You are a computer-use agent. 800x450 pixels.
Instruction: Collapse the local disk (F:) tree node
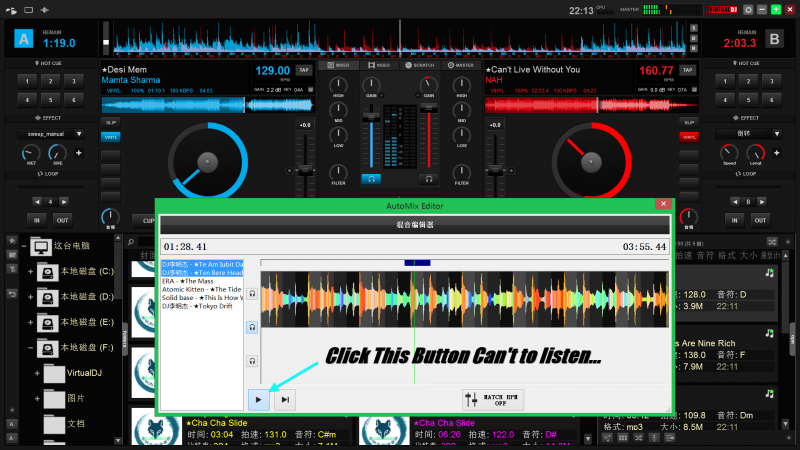click(31, 348)
